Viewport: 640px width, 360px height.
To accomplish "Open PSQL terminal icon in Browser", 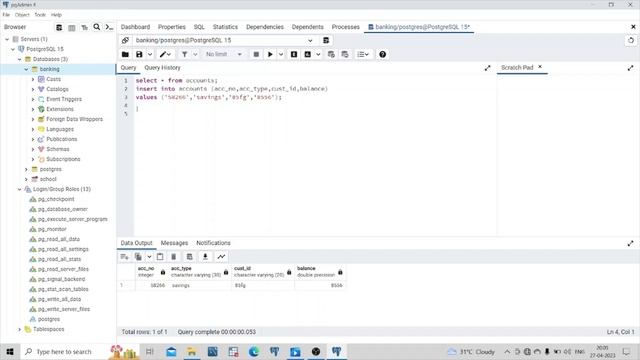I will click(x=109, y=27).
